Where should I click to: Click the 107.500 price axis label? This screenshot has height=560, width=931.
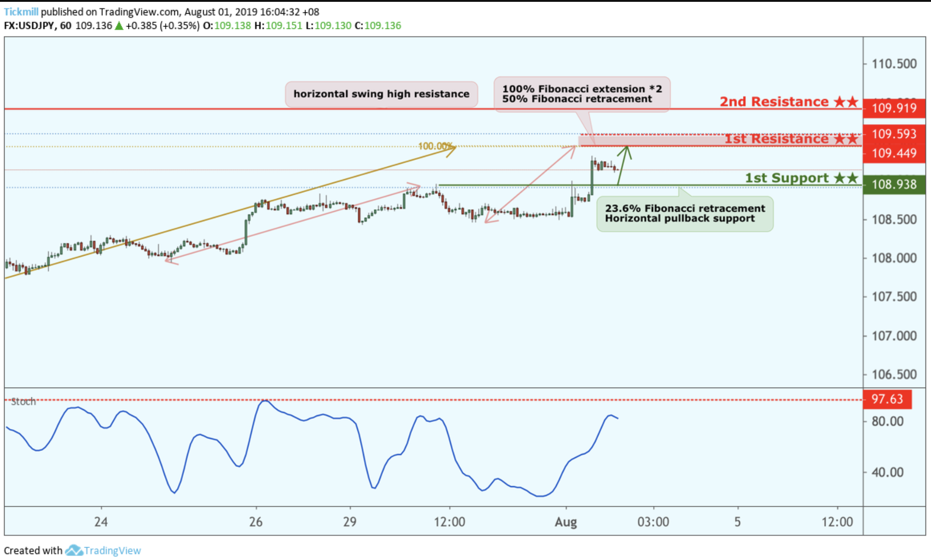pyautogui.click(x=894, y=296)
